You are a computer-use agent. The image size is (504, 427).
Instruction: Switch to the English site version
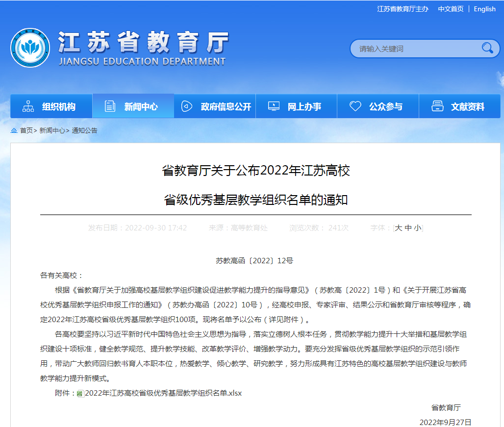click(x=484, y=9)
